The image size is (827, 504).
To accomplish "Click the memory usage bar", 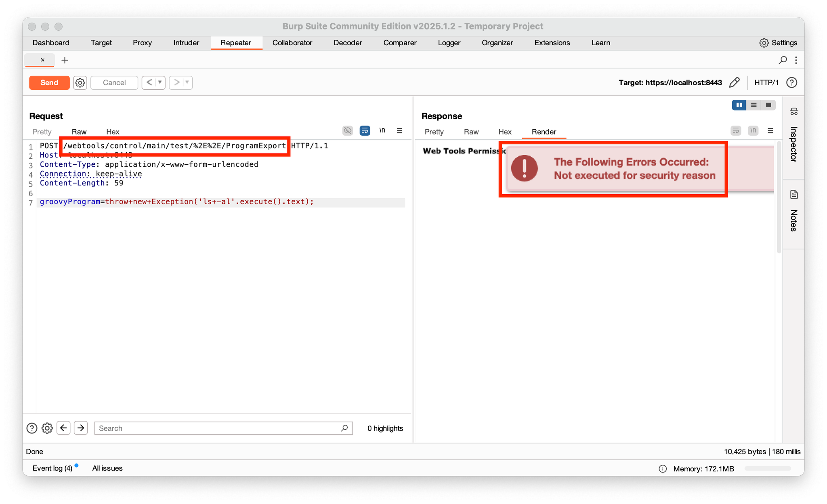I will click(x=768, y=468).
